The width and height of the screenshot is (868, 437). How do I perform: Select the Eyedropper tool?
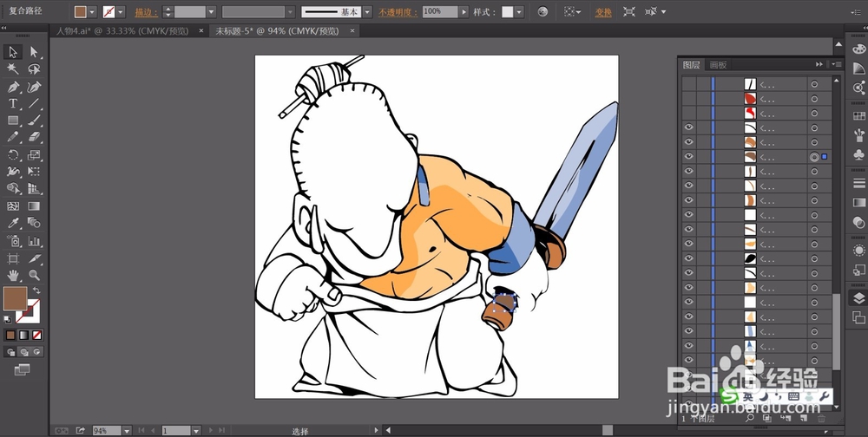click(x=13, y=223)
